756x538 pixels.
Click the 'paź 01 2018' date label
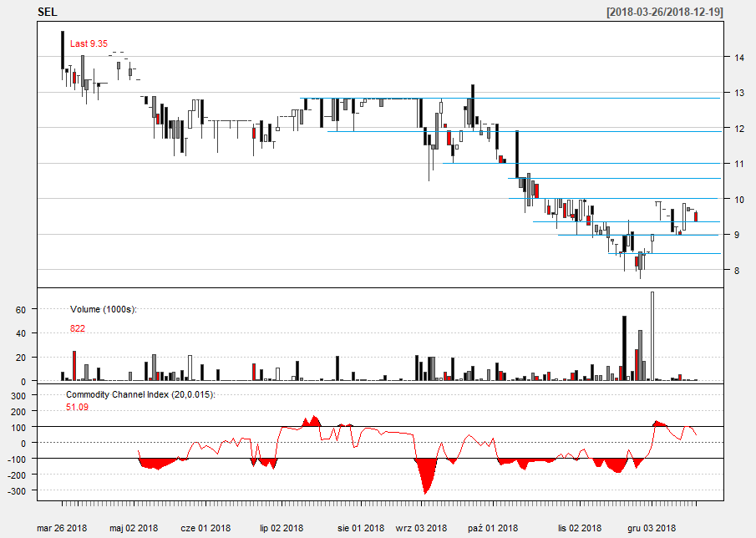[x=493, y=528]
